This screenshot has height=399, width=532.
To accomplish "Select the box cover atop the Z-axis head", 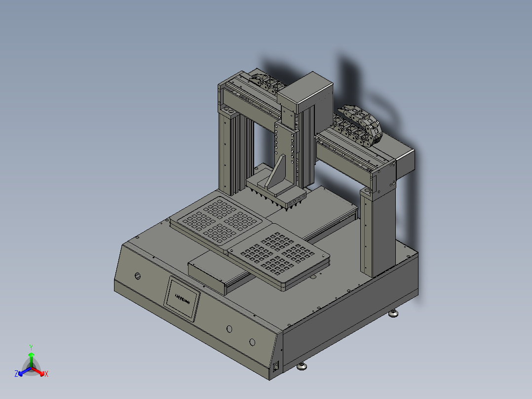I will tap(305, 92).
